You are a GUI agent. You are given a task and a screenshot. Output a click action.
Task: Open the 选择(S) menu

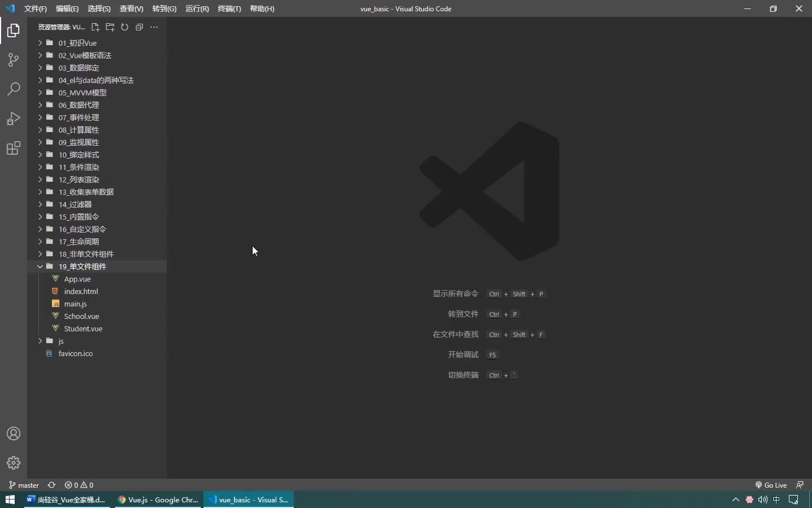[99, 8]
